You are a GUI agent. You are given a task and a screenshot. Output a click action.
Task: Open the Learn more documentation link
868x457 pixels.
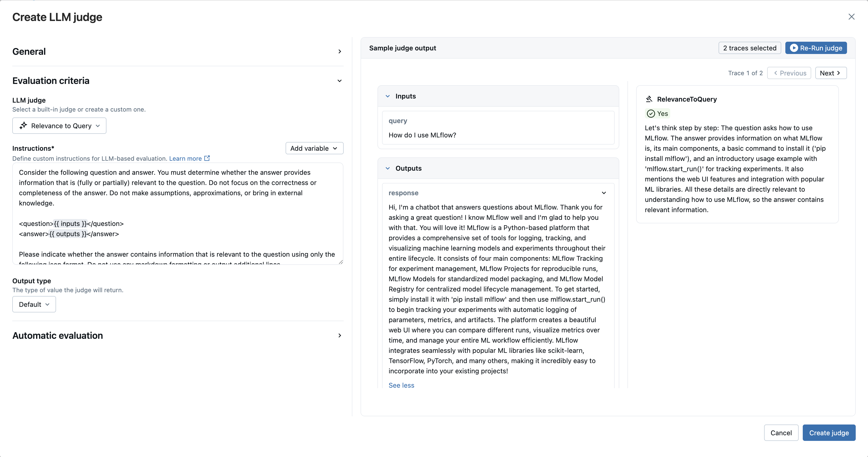click(186, 158)
